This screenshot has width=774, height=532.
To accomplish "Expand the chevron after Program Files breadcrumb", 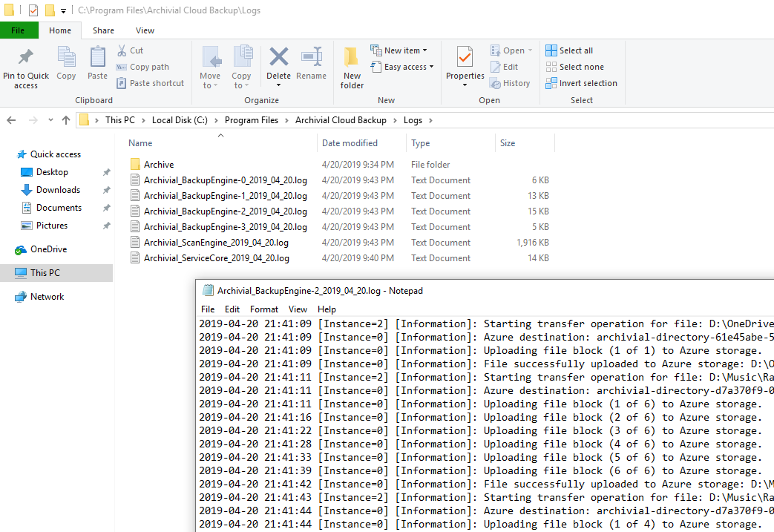I will 286,120.
